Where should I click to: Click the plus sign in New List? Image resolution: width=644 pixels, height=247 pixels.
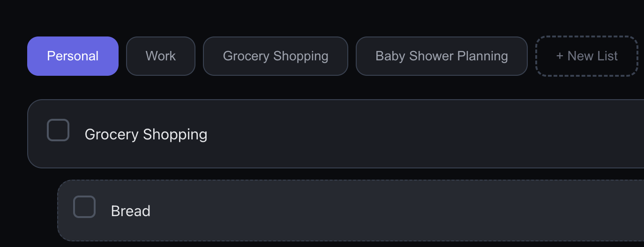(x=559, y=56)
